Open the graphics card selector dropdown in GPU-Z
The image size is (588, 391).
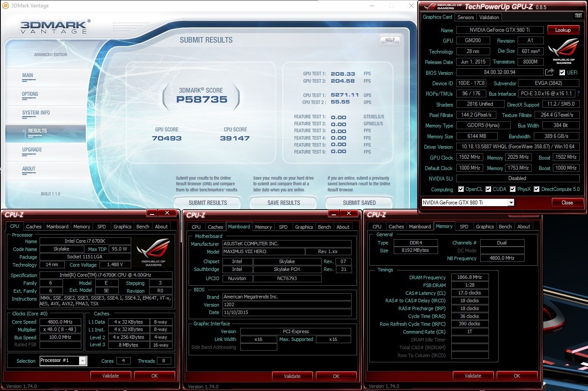[512, 202]
